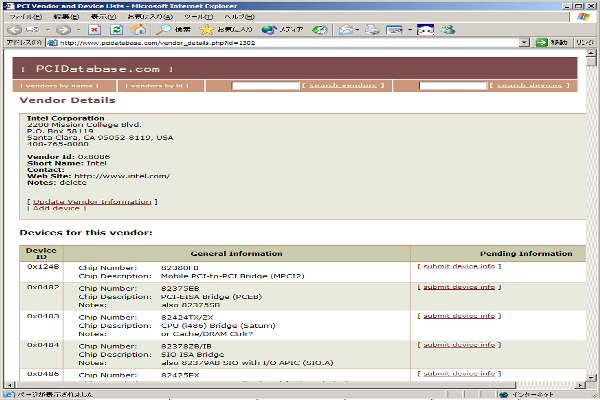
Task: Click the page-done icon in the status bar
Action: [x=10, y=395]
